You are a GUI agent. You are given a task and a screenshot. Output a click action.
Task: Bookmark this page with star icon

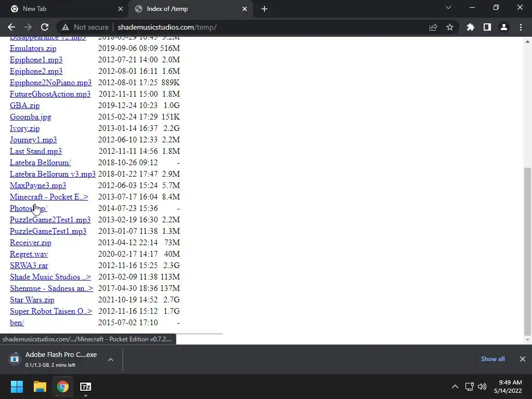(450, 27)
